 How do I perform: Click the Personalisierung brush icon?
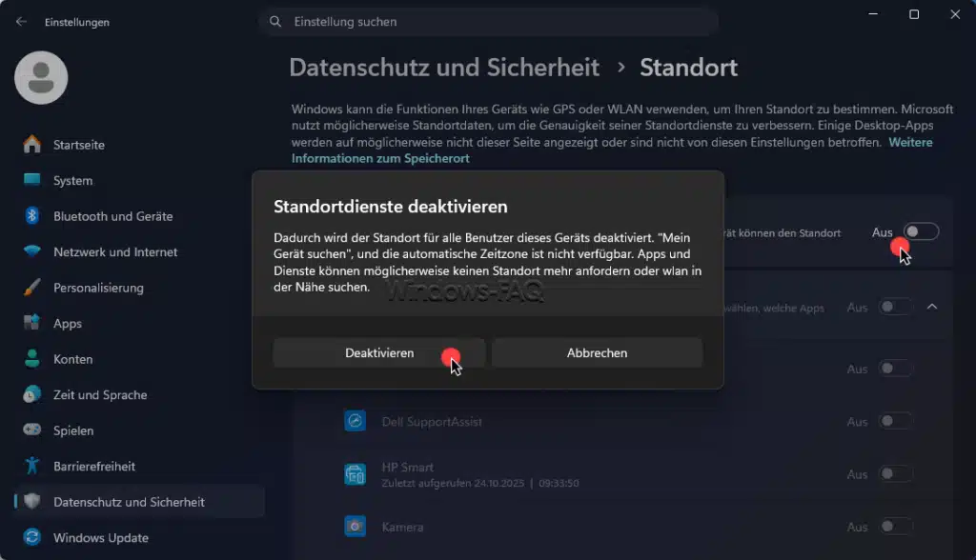(31, 287)
